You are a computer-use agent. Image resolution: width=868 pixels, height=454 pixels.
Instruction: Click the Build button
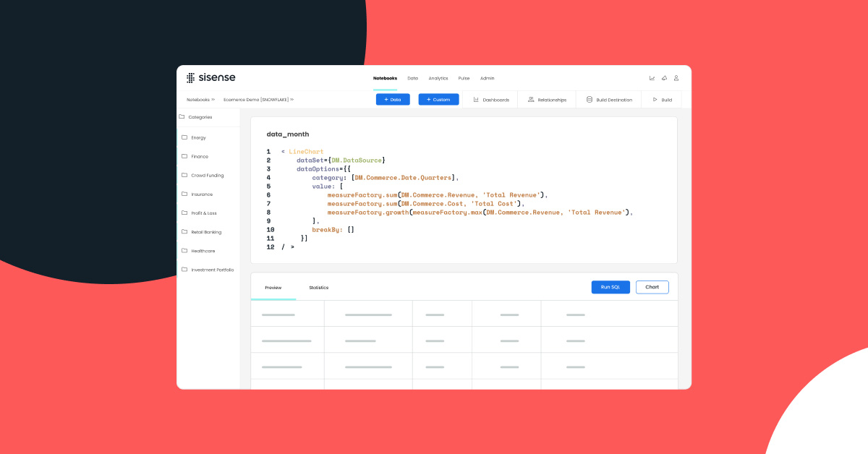click(x=662, y=100)
